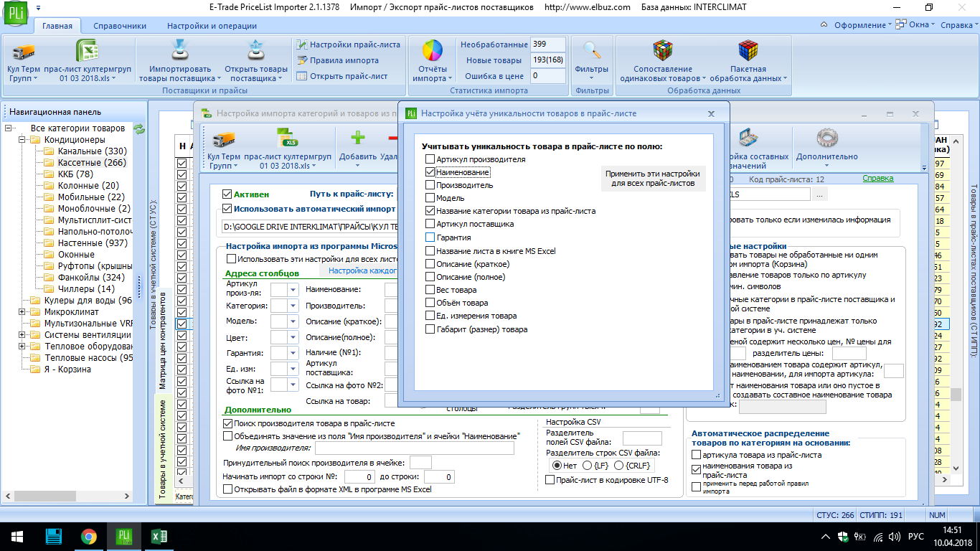
Task: Open the green Справка link
Action: coord(878,179)
